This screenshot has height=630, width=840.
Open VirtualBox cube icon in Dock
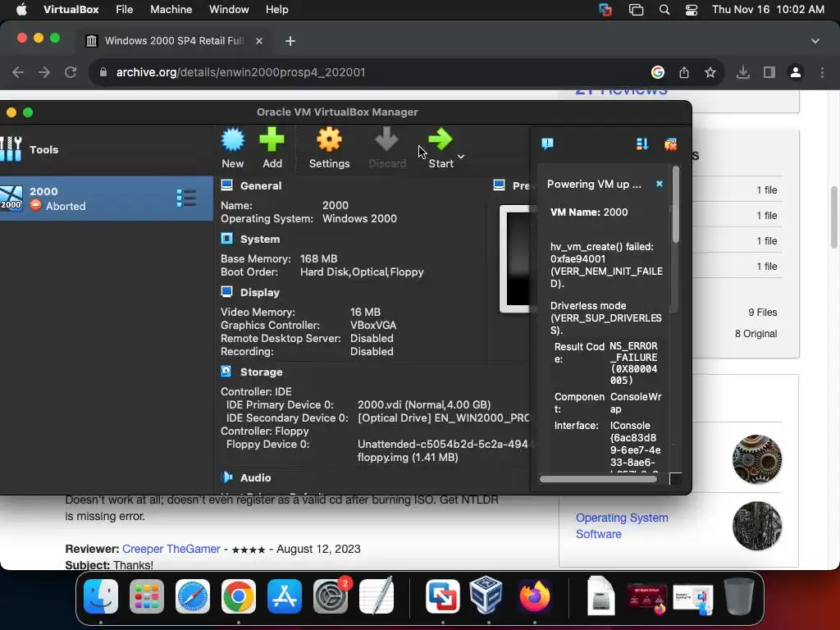coord(486,596)
